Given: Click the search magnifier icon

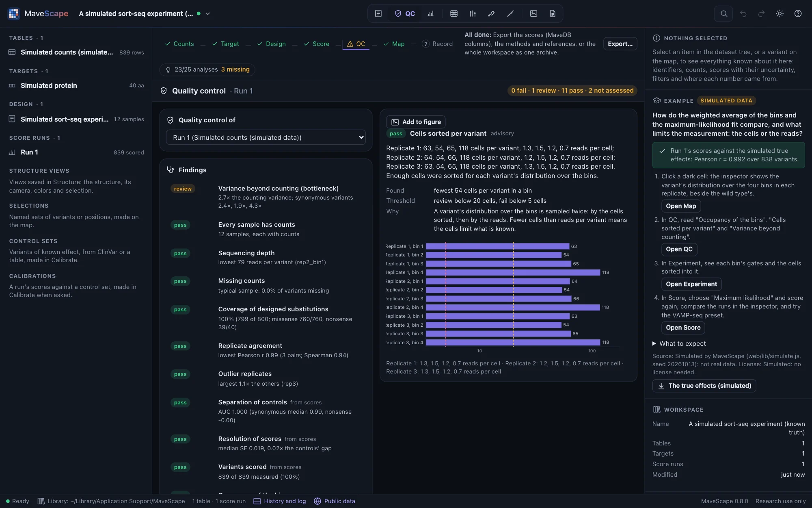Looking at the screenshot, I should pyautogui.click(x=723, y=13).
